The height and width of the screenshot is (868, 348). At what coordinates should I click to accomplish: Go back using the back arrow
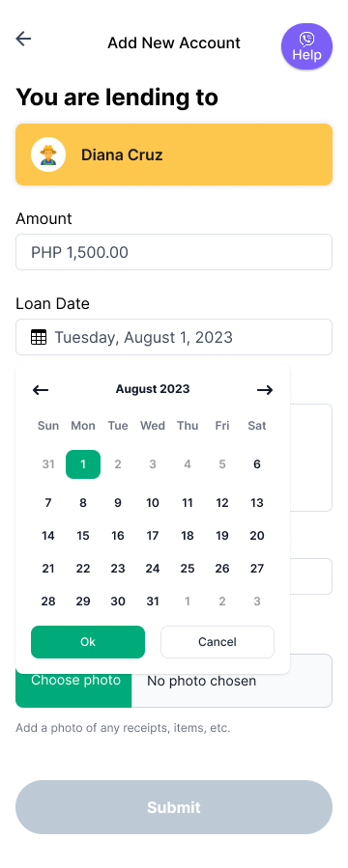(23, 39)
